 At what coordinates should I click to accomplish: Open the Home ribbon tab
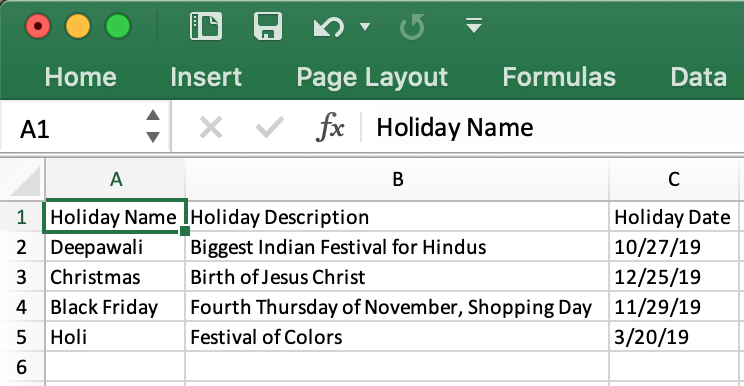point(81,77)
